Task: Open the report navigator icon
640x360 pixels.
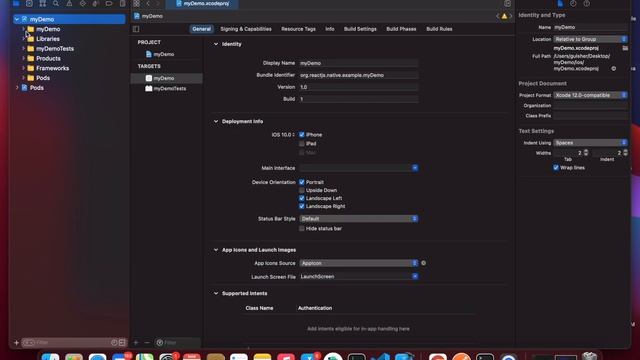Action: (x=122, y=3)
